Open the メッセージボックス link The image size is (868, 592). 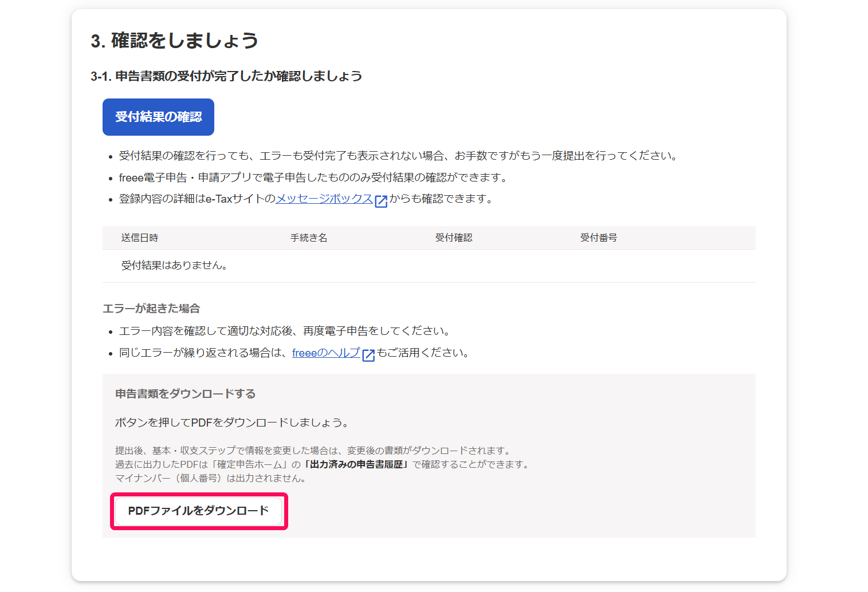point(324,199)
